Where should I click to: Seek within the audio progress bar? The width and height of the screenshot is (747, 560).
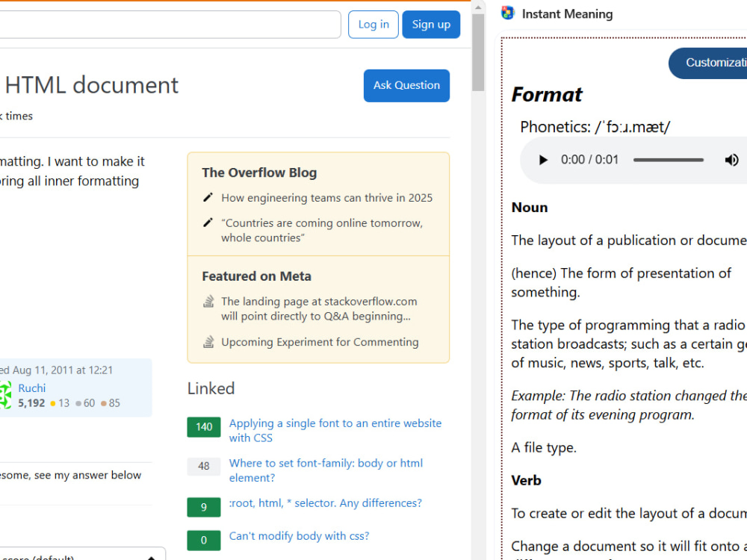click(x=669, y=160)
